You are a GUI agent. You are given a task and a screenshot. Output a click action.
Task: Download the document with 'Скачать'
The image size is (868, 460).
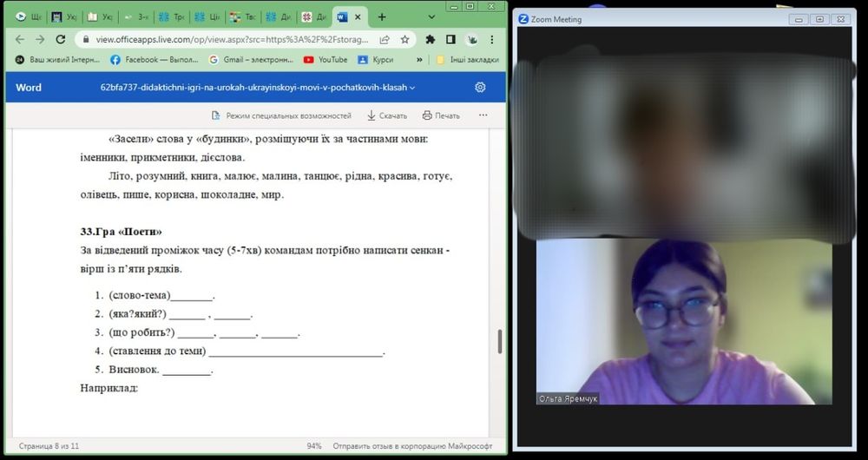tap(387, 115)
